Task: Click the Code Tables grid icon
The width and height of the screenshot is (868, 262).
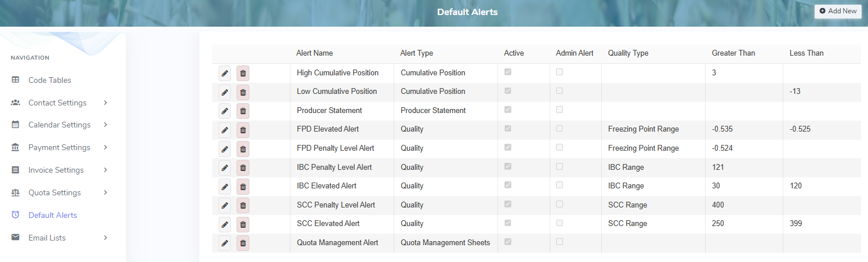Action: pos(16,80)
